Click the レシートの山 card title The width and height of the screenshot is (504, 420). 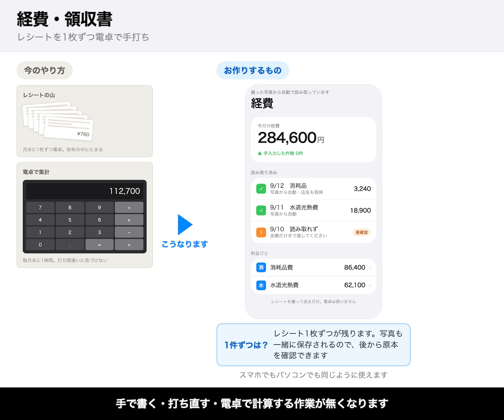(39, 95)
